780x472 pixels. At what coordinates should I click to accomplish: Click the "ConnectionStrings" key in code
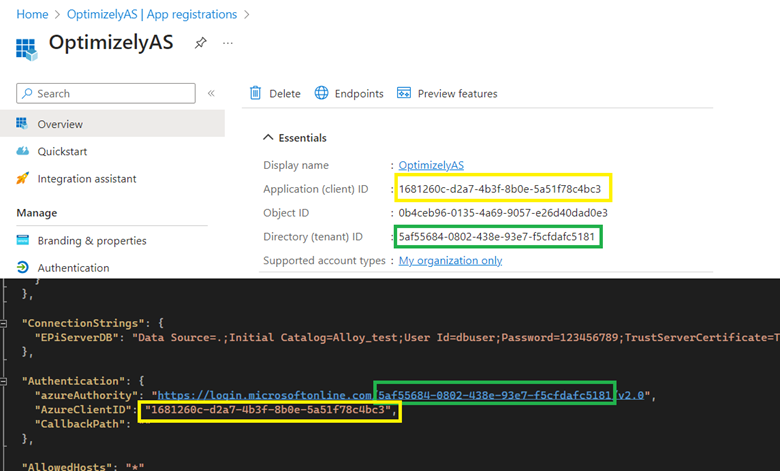[83, 323]
